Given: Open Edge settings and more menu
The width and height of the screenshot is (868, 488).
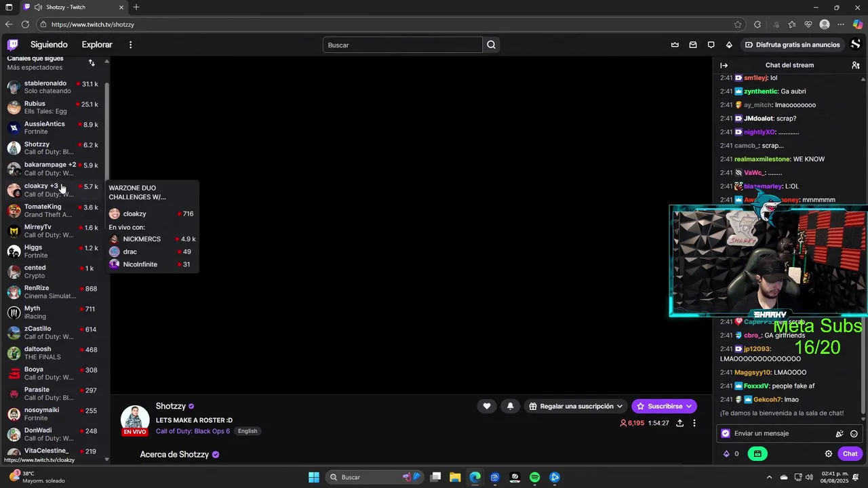Looking at the screenshot, I should click(x=841, y=24).
